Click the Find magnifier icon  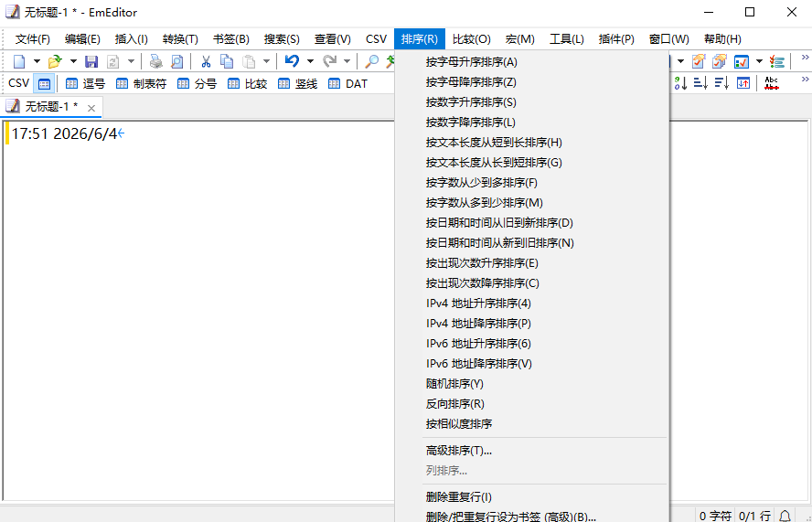pyautogui.click(x=372, y=61)
